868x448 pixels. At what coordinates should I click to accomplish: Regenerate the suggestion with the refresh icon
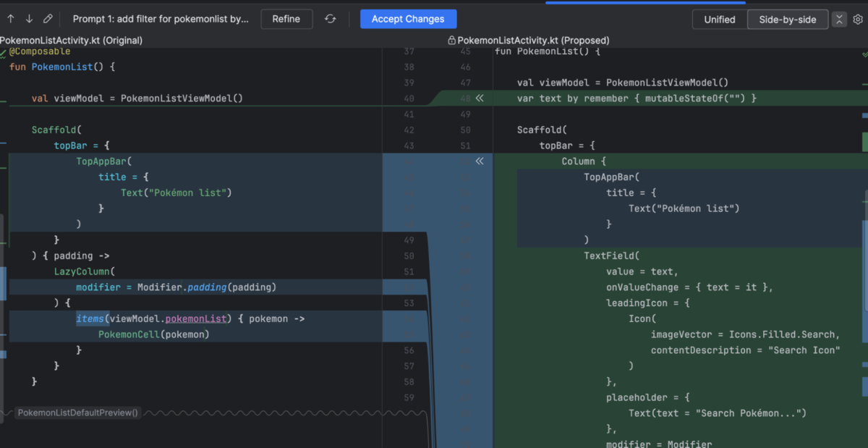[x=331, y=19]
